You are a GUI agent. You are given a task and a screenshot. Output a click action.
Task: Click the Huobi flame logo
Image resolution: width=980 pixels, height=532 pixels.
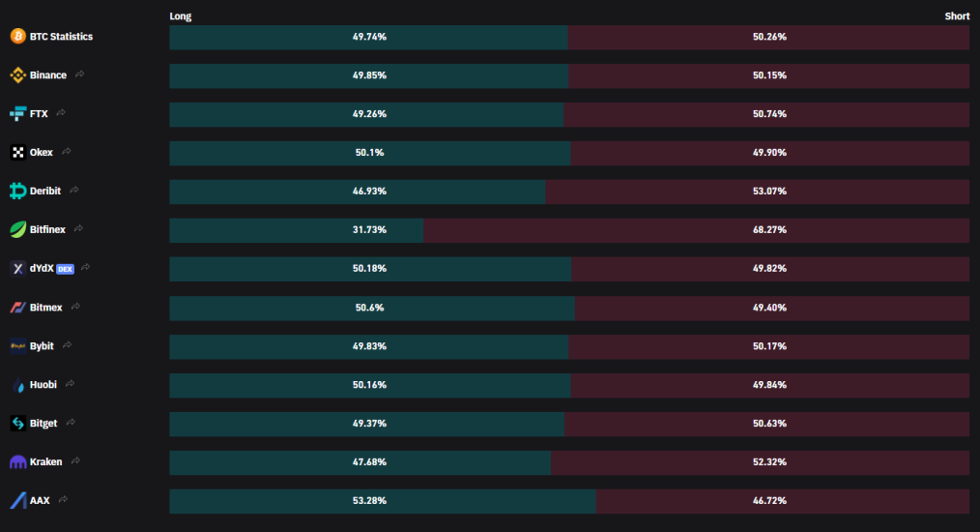pos(18,384)
